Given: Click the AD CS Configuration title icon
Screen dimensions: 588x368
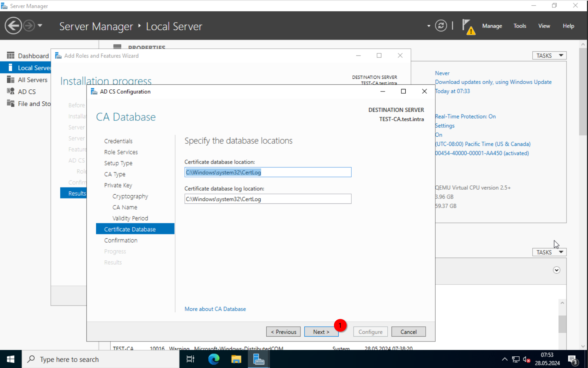Looking at the screenshot, I should click(x=94, y=91).
